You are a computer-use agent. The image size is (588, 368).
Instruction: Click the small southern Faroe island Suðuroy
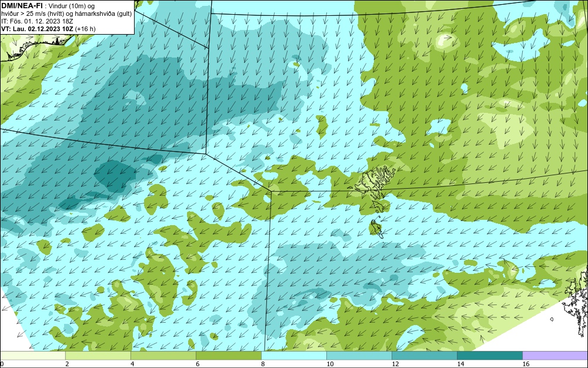coord(376,228)
